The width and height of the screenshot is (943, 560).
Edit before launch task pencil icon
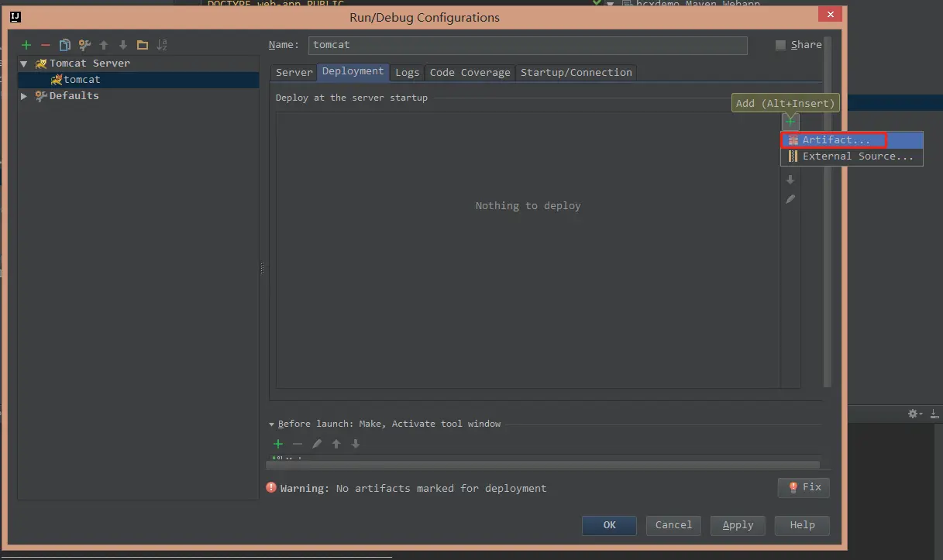pos(317,444)
